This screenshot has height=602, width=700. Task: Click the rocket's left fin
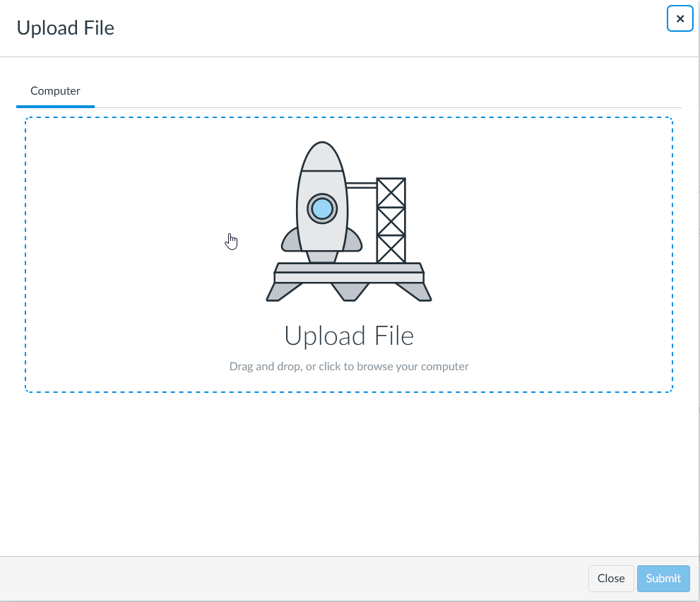click(290, 242)
